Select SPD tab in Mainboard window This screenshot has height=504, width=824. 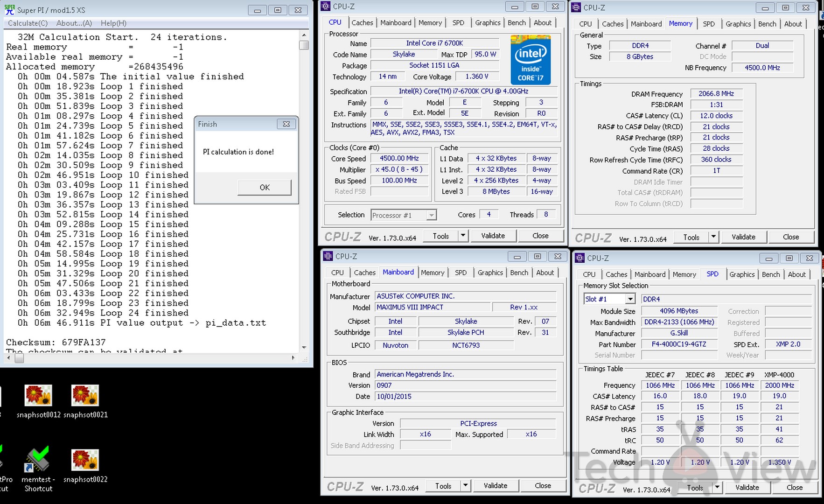coord(461,273)
